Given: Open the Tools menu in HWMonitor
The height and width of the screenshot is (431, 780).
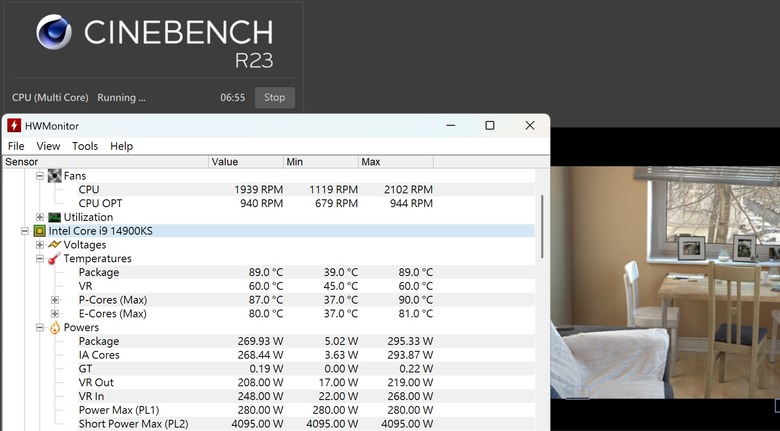Looking at the screenshot, I should [x=85, y=146].
